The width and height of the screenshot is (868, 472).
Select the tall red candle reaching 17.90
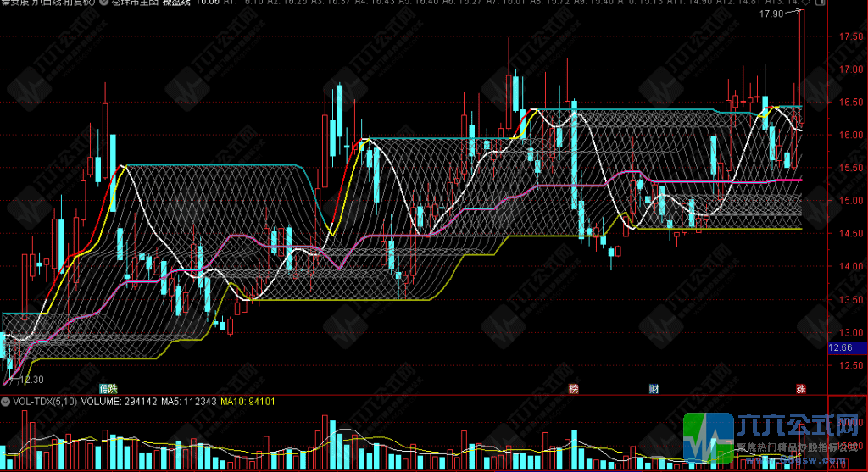802,66
